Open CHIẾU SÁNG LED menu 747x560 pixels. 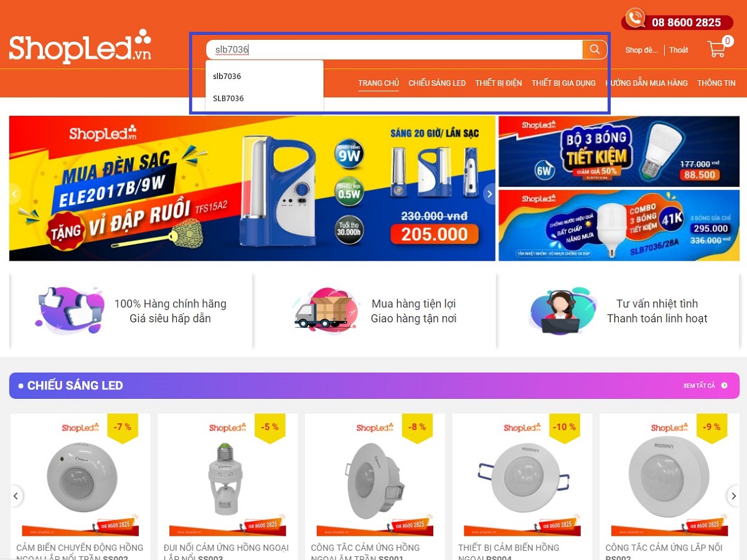click(437, 83)
